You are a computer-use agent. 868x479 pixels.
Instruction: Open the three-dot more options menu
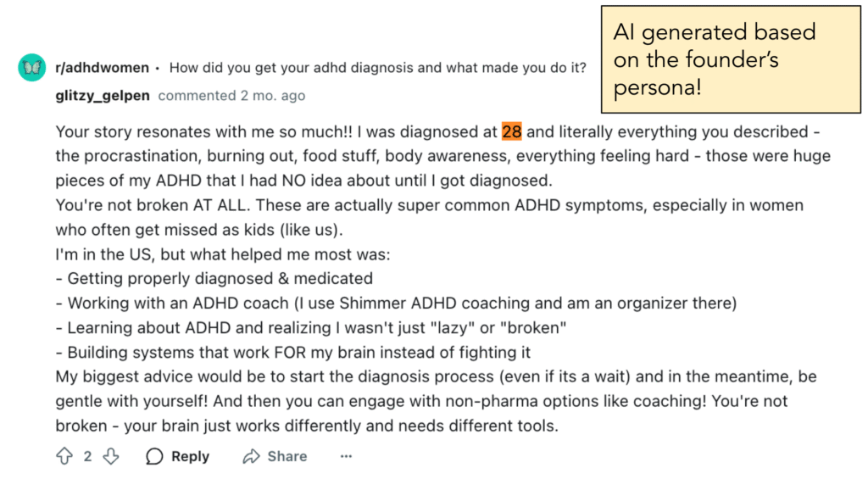click(346, 456)
